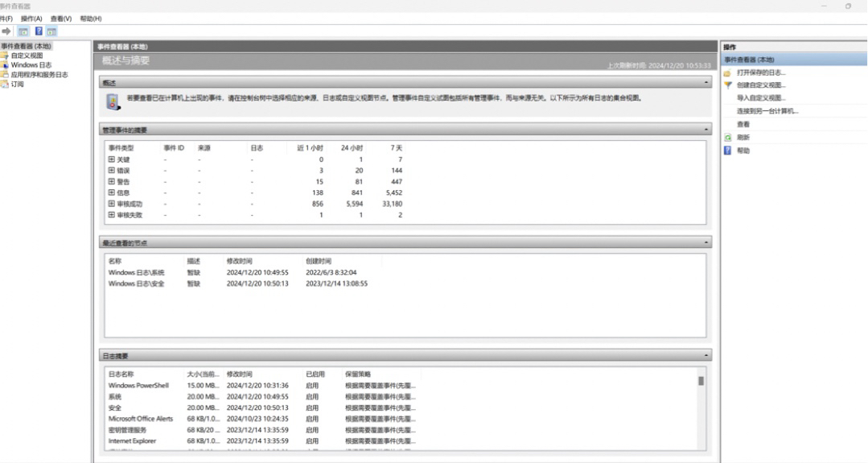Click the green refresh icon beside 刷新
Image resolution: width=868 pixels, height=463 pixels.
[x=727, y=138]
